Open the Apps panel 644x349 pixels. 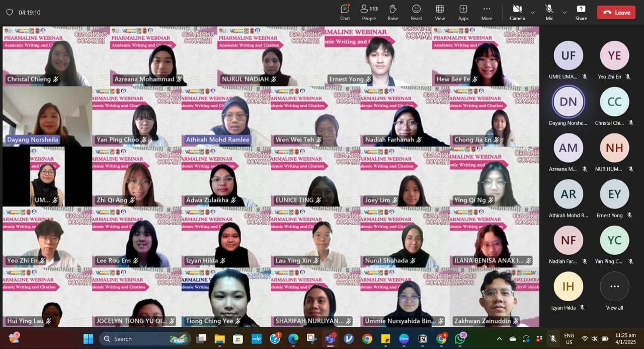pyautogui.click(x=463, y=12)
